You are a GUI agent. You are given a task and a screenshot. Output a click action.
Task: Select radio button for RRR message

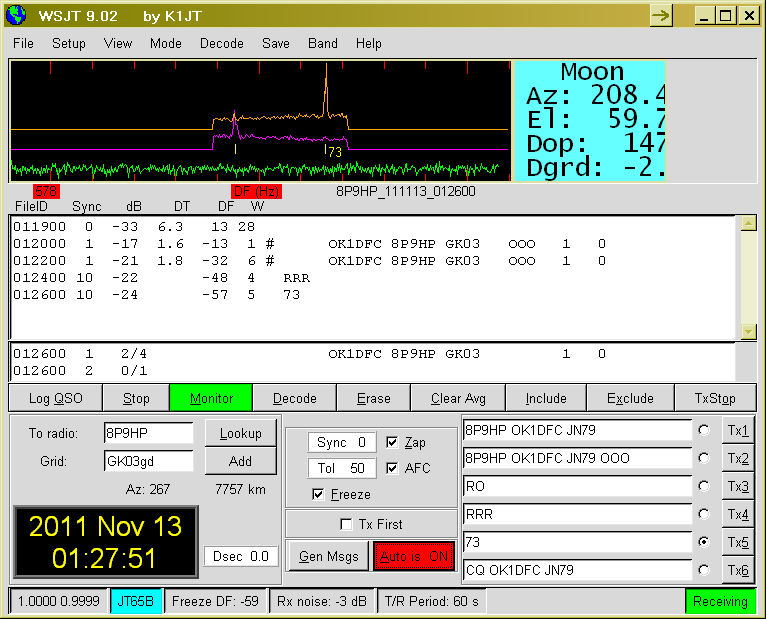point(704,513)
